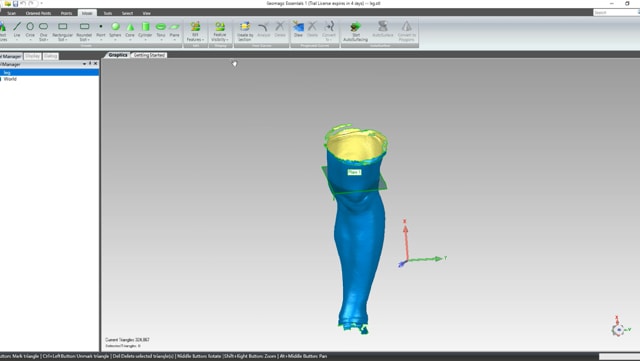Open the Select ribbon tab
Viewport: 640px width, 361px height.
tap(127, 13)
